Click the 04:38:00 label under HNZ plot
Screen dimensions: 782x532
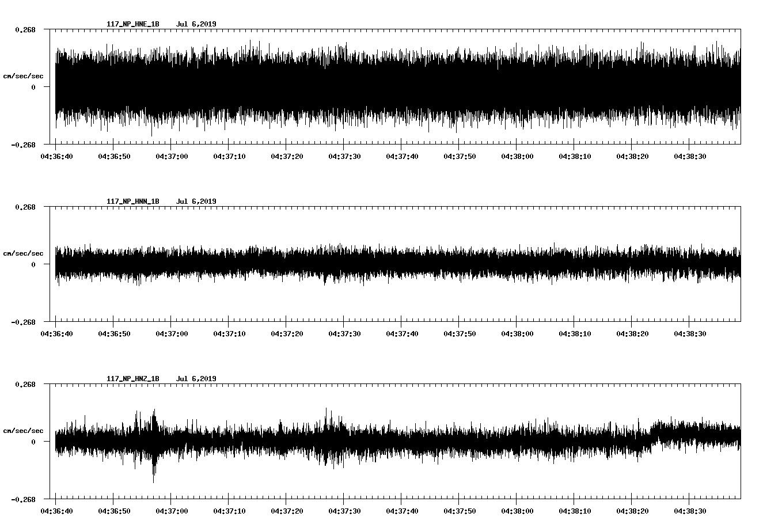(517, 511)
